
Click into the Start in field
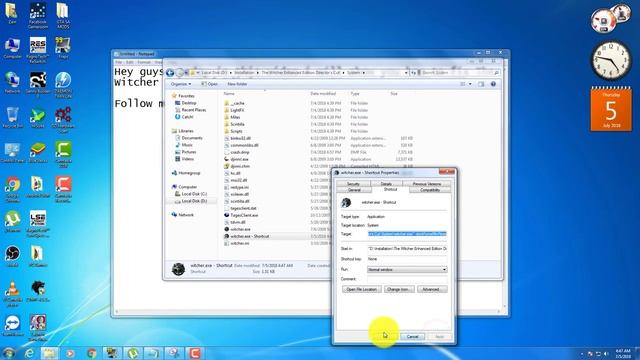pyautogui.click(x=407, y=249)
